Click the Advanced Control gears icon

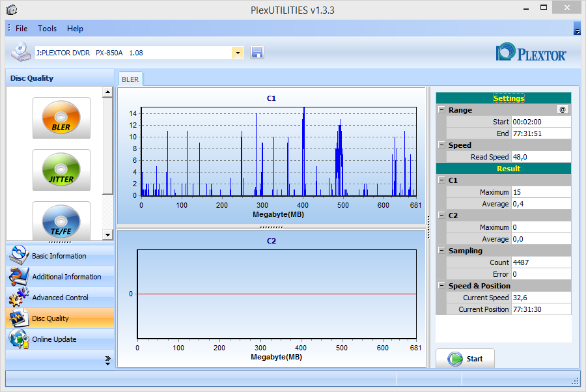pyautogui.click(x=19, y=298)
